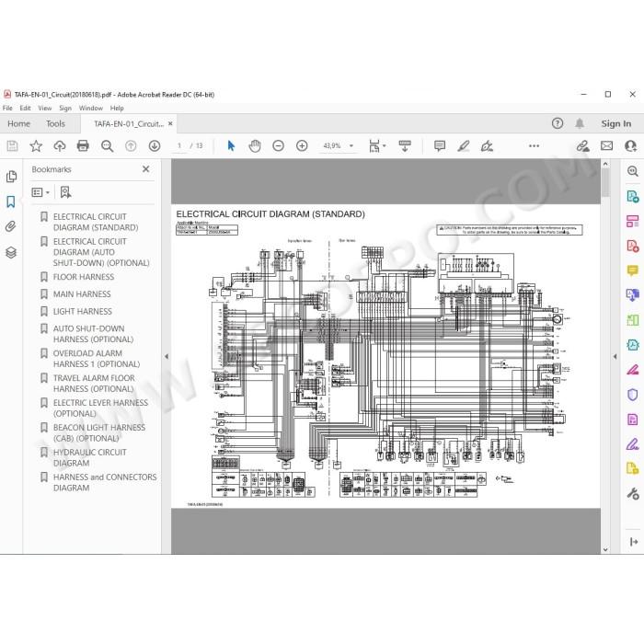Image resolution: width=644 pixels, height=644 pixels.
Task: Toggle the Bookmarks panel icon
Action: pyautogui.click(x=11, y=201)
